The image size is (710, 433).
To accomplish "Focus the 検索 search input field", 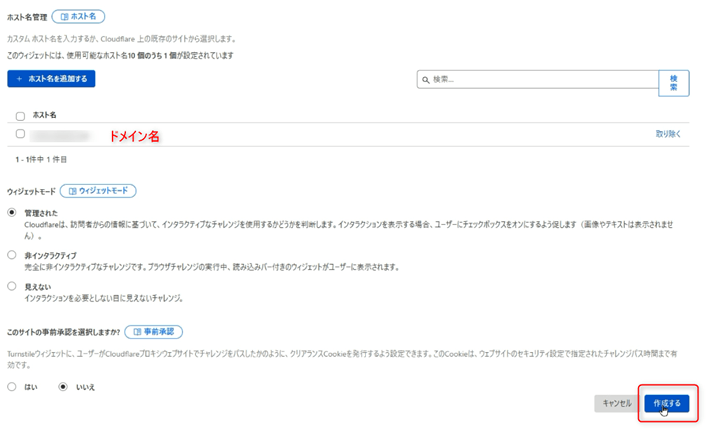I will pyautogui.click(x=537, y=79).
